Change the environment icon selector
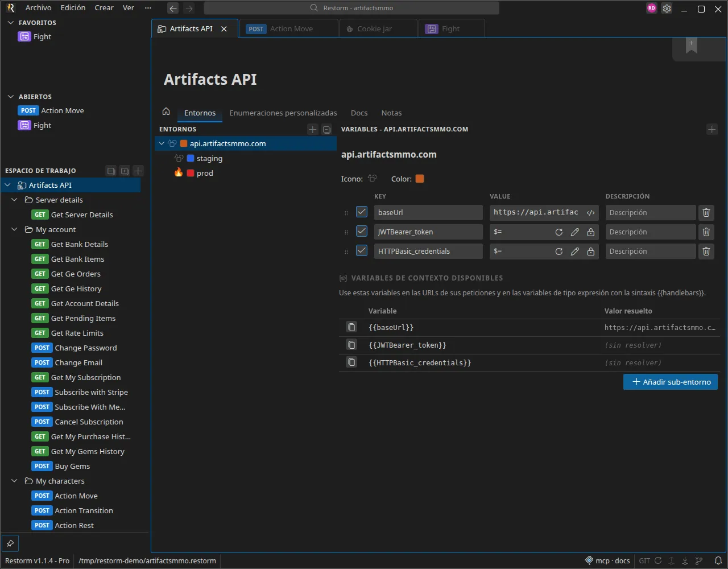The width and height of the screenshot is (728, 569). pos(373,179)
